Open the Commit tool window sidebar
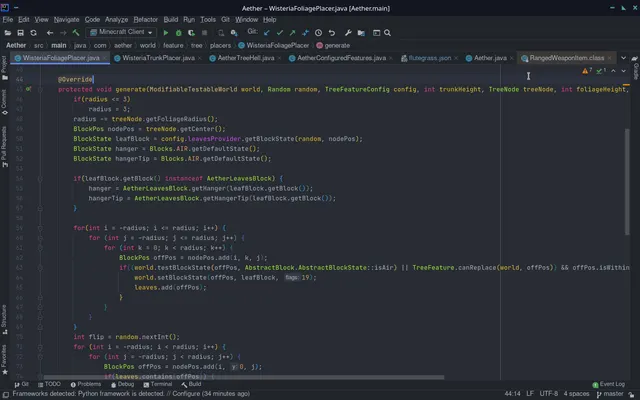 [4, 102]
